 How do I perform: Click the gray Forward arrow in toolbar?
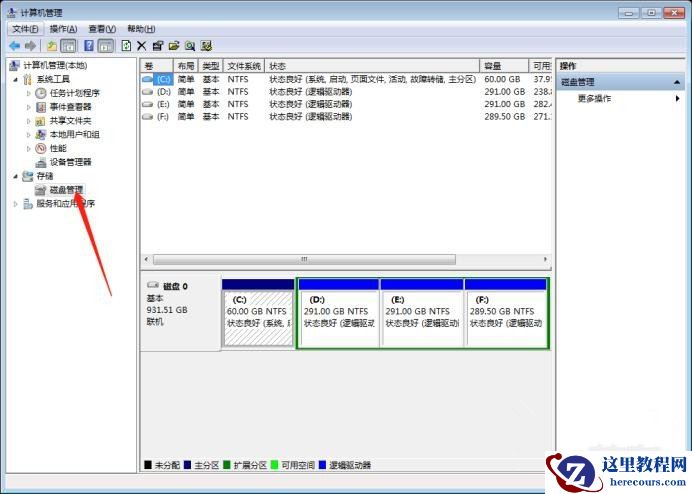pyautogui.click(x=30, y=45)
